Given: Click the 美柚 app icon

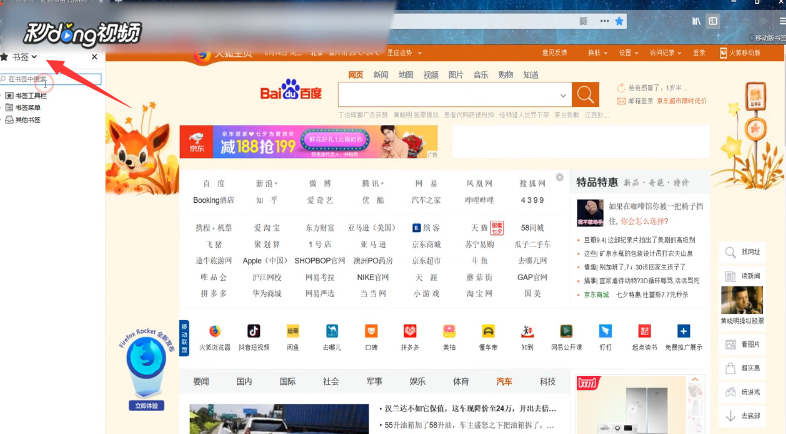Looking at the screenshot, I should click(449, 331).
